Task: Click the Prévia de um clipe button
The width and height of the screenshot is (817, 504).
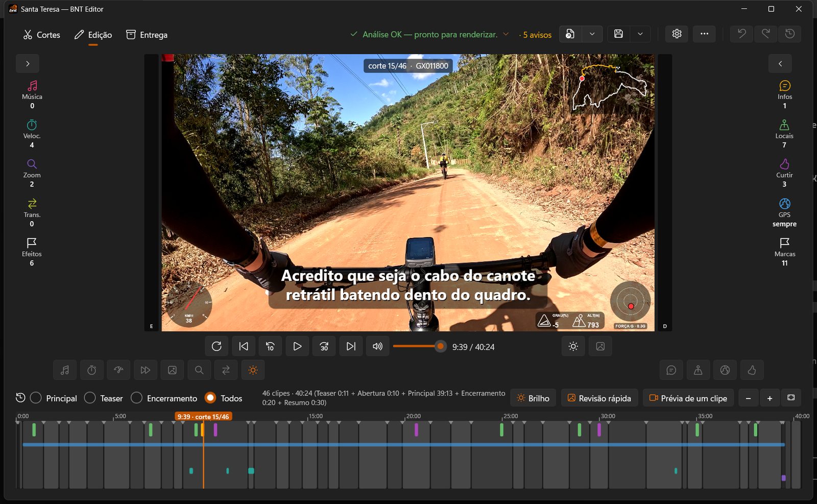Action: 688,398
